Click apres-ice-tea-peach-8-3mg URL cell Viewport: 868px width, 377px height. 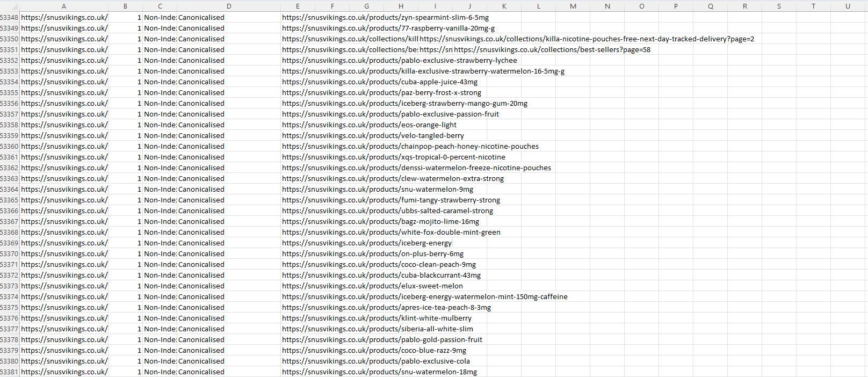pos(386,307)
